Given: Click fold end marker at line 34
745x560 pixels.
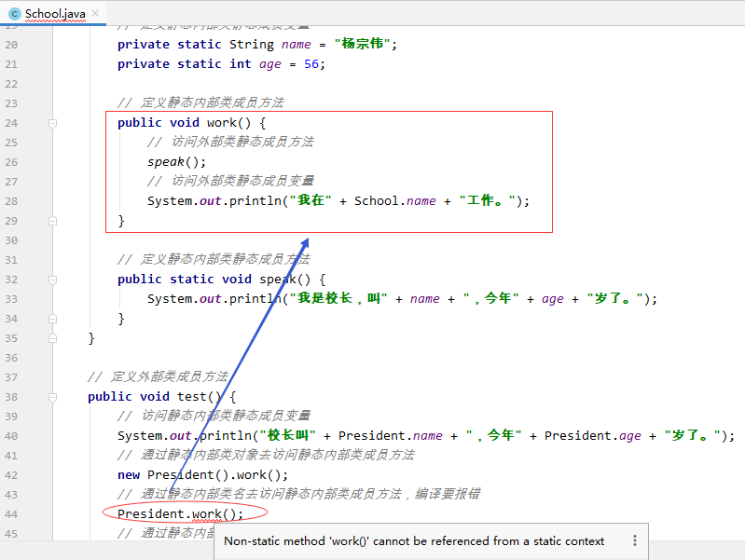Looking at the screenshot, I should coord(53,319).
